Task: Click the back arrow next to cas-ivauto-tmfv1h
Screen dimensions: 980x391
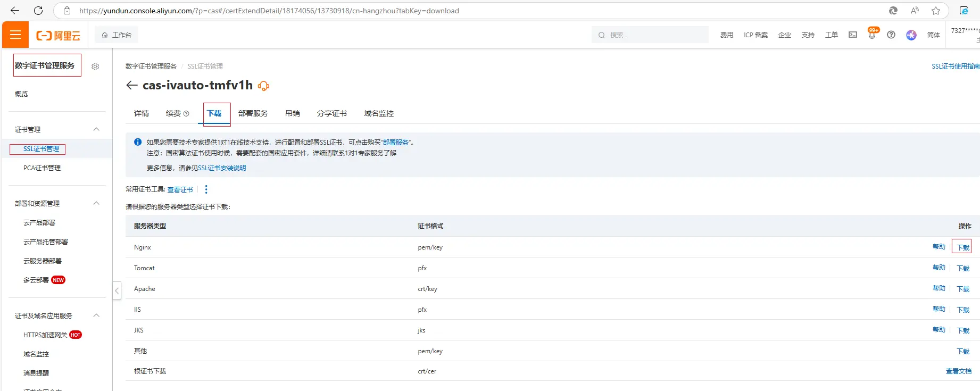Action: point(131,86)
